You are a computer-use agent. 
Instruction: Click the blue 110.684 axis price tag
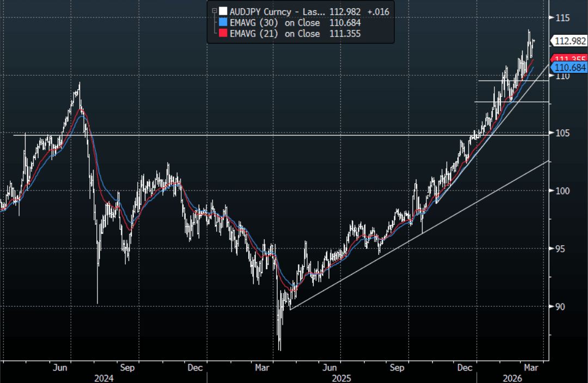point(570,68)
